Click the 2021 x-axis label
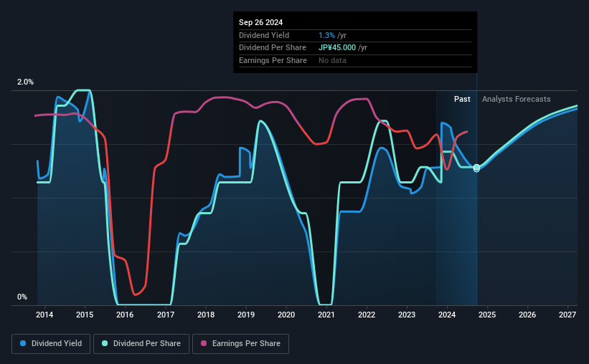The image size is (589, 364). pos(326,315)
